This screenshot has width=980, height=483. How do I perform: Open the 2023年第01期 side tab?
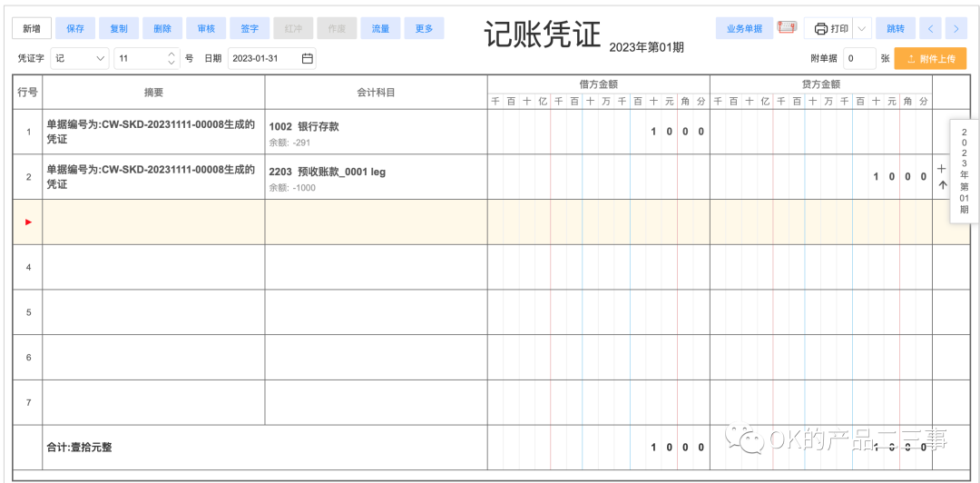coord(964,171)
